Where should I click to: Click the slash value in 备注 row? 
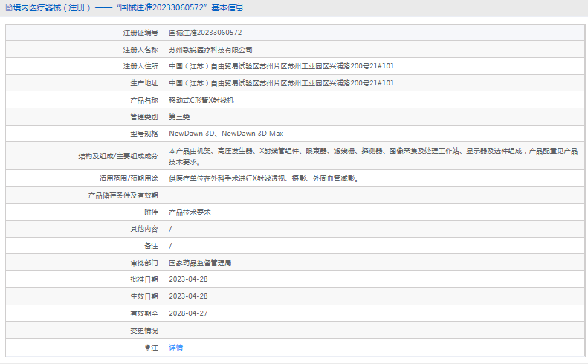pos(170,246)
